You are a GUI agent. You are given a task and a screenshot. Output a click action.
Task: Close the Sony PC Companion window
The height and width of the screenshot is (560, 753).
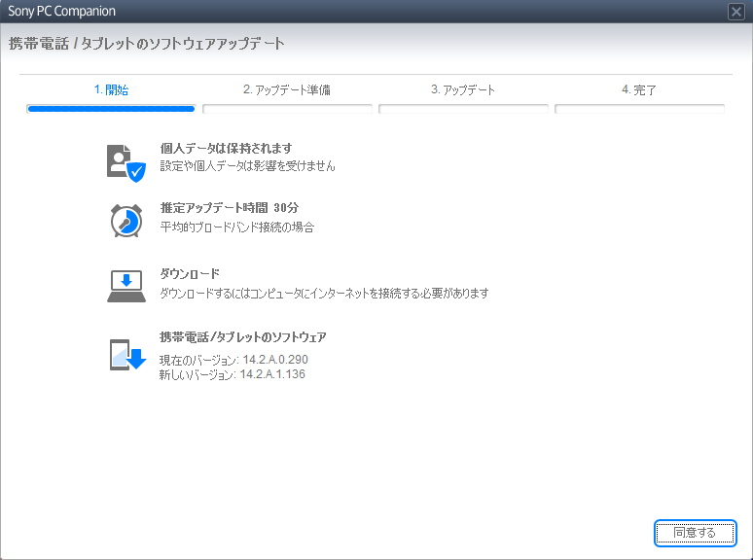pyautogui.click(x=735, y=11)
